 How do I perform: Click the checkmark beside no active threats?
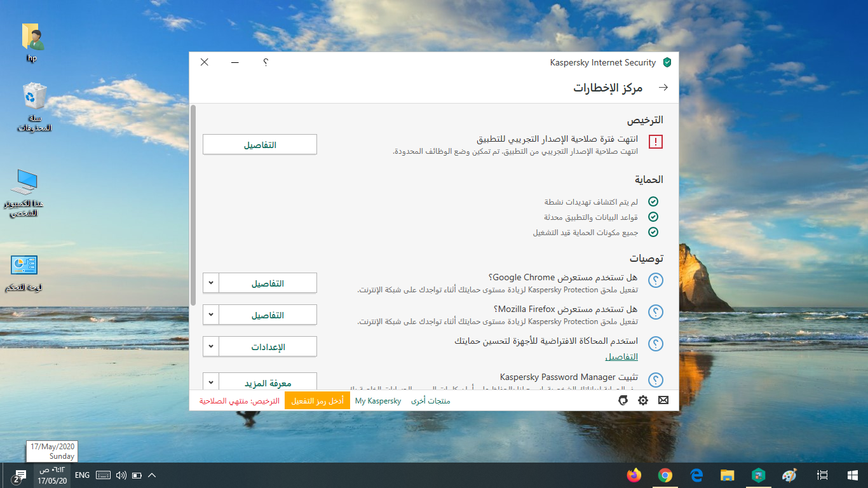[x=653, y=201]
